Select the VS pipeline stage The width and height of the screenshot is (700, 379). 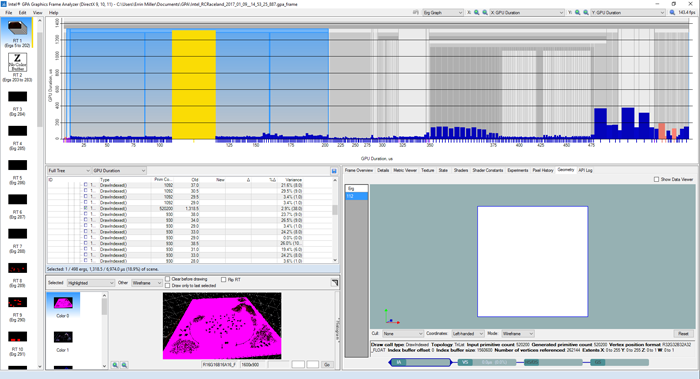coord(487,362)
